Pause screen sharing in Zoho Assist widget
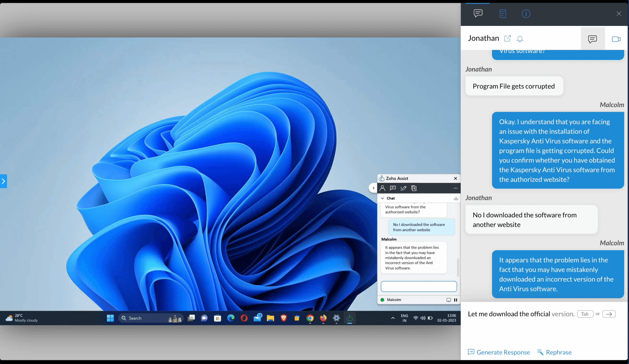This screenshot has width=629, height=364. pyautogui.click(x=456, y=300)
